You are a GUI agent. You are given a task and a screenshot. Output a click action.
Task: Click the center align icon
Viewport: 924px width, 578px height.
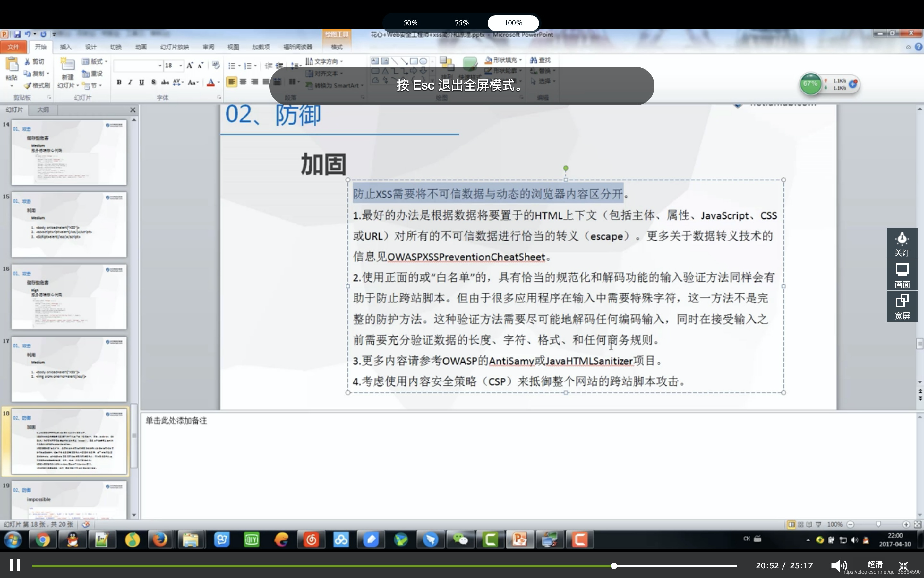point(243,82)
